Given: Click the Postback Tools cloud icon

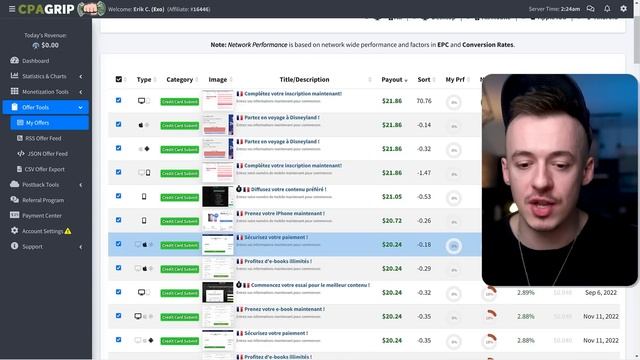Looking at the screenshot, I should (x=14, y=184).
